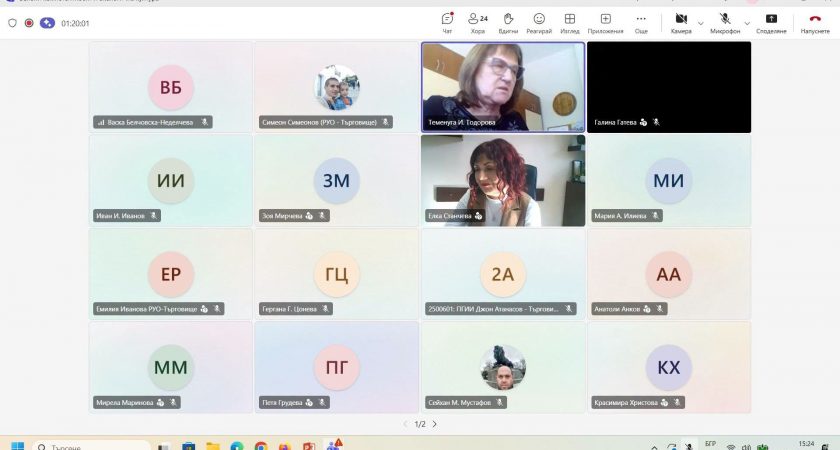Viewport: 840px width, 450px height.
Task: Open the Windows Start menu
Action: [x=18, y=446]
